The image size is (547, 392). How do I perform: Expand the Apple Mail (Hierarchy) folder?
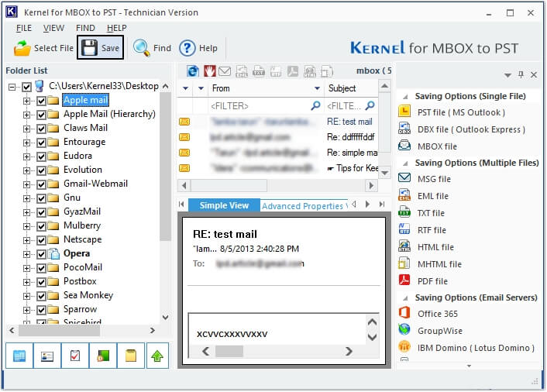click(x=26, y=115)
